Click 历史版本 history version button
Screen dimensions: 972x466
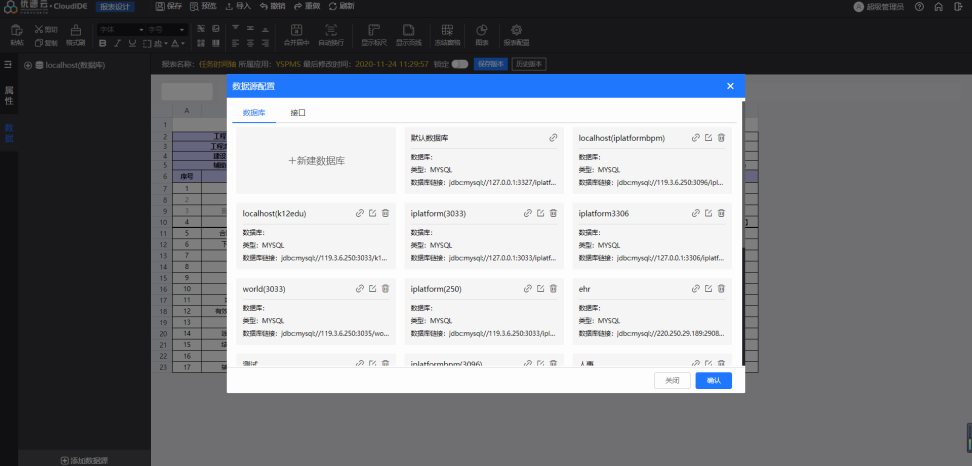[529, 64]
